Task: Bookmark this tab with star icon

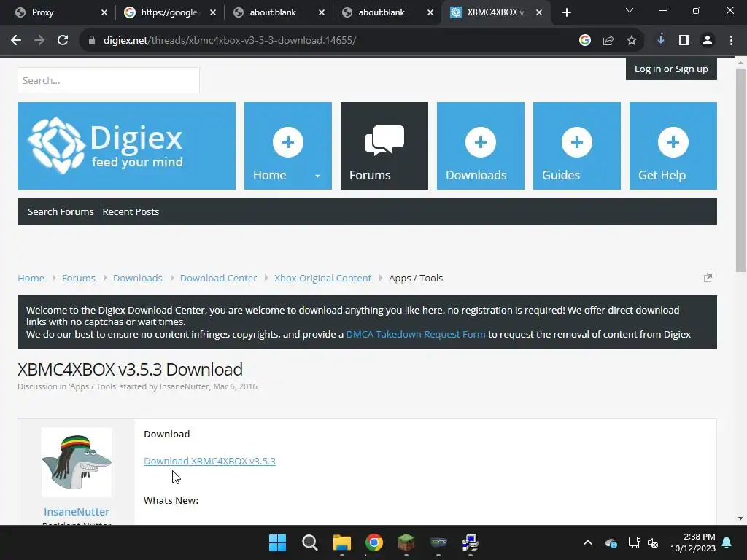Action: tap(632, 41)
